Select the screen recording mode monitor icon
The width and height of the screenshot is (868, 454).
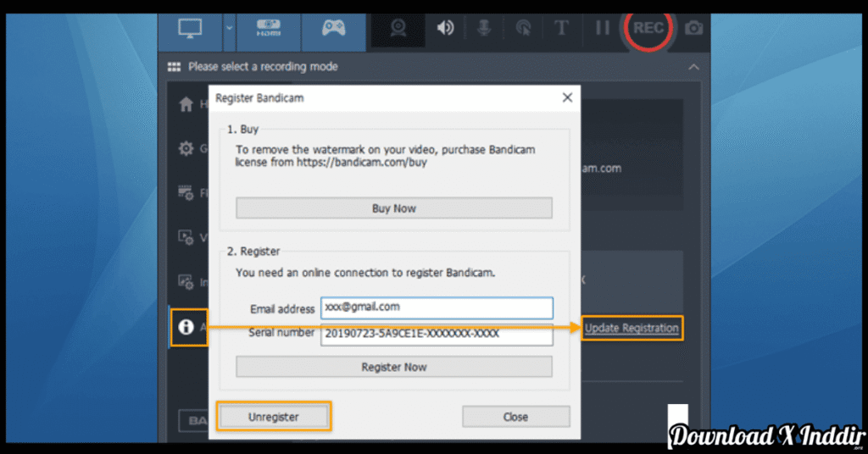click(x=188, y=28)
